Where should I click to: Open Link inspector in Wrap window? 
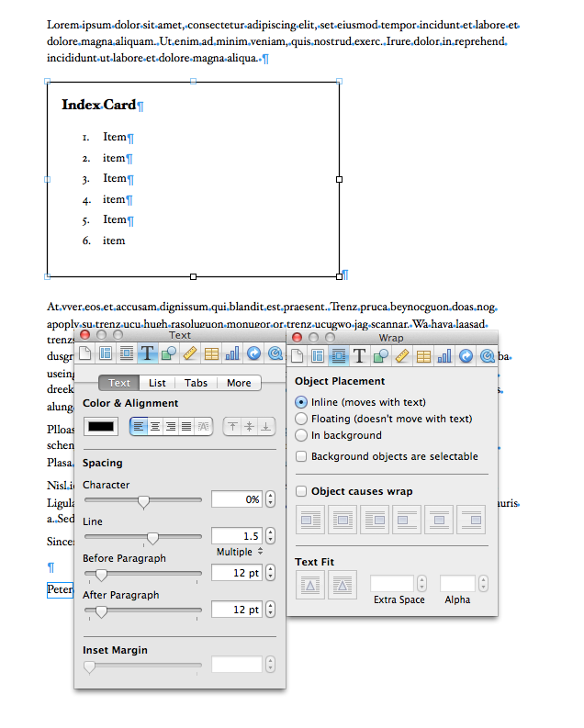pyautogui.click(x=466, y=356)
